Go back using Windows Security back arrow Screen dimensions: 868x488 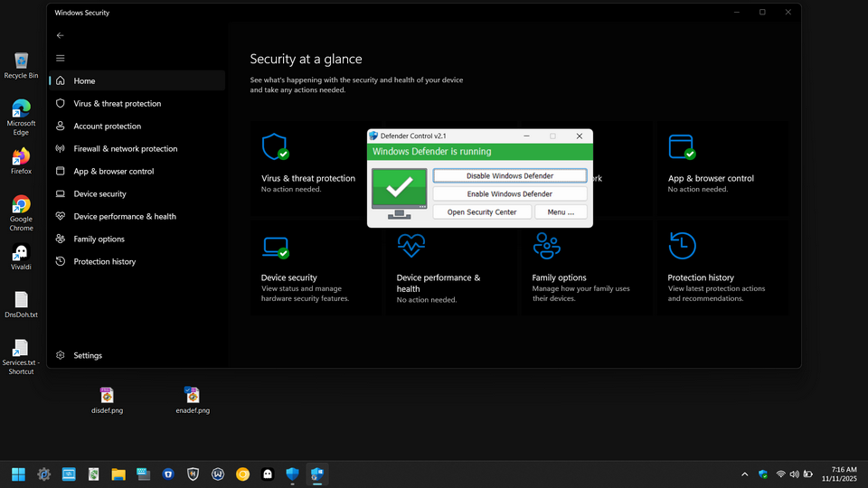coord(61,35)
